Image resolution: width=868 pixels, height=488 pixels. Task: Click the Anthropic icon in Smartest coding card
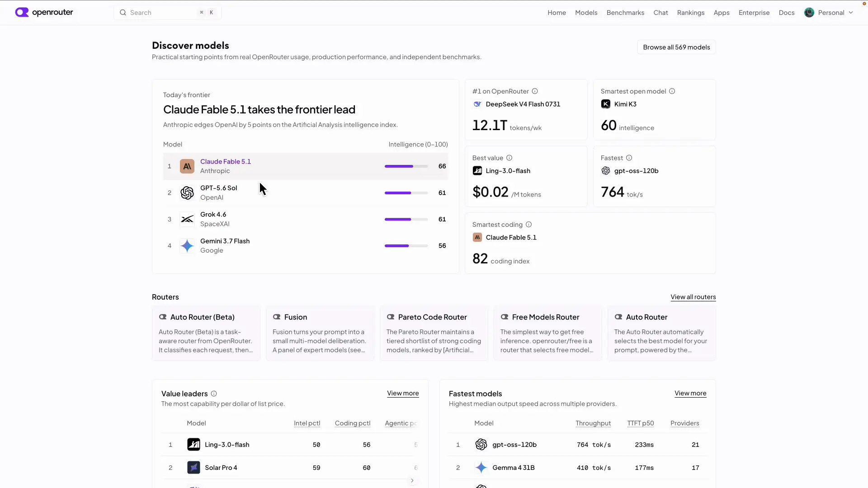point(477,237)
